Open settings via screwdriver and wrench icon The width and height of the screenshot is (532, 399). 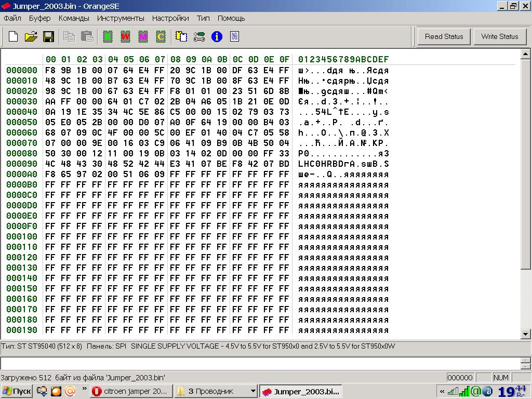point(199,36)
